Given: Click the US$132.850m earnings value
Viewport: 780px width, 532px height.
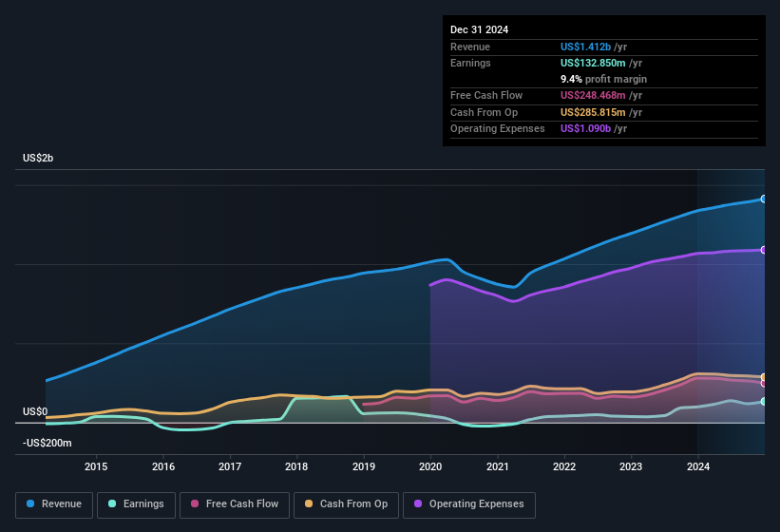Looking at the screenshot, I should (593, 63).
